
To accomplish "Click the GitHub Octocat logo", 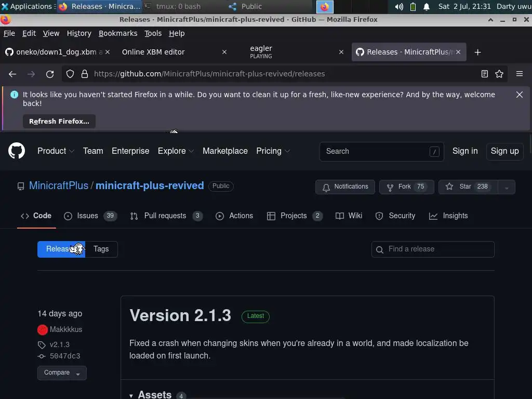I will [16, 151].
